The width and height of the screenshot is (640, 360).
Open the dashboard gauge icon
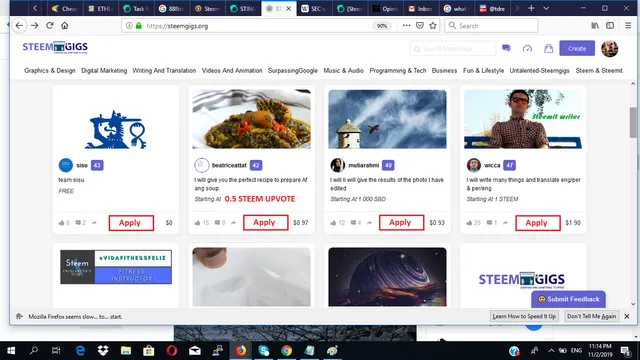tap(527, 49)
